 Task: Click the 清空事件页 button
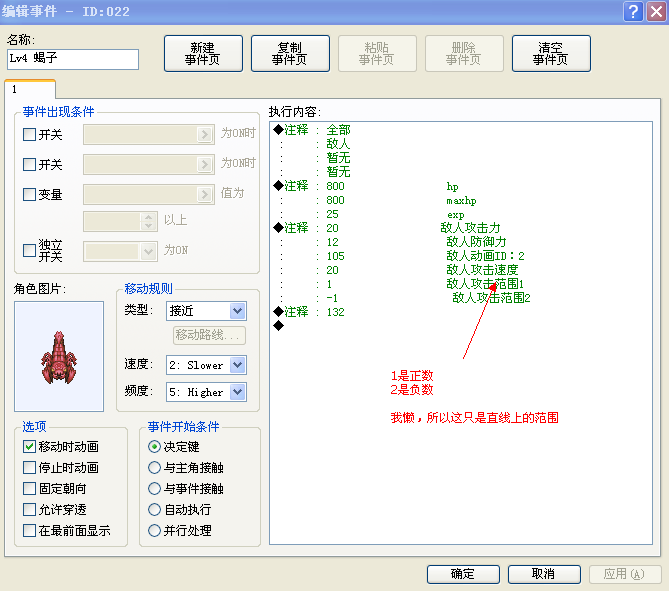click(551, 53)
